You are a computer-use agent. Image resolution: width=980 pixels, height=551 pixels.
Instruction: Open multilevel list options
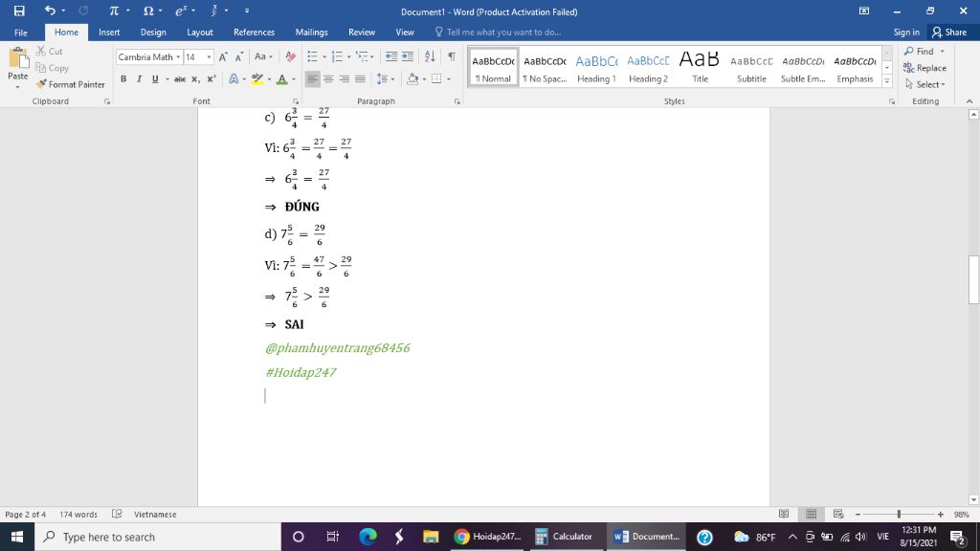(x=363, y=56)
